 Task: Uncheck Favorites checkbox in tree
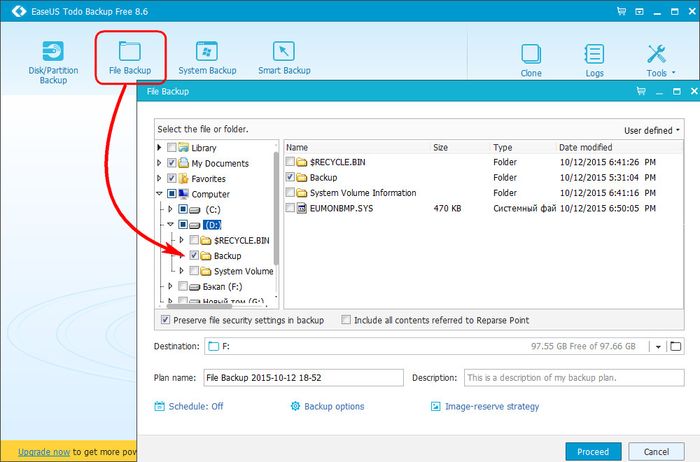[171, 179]
